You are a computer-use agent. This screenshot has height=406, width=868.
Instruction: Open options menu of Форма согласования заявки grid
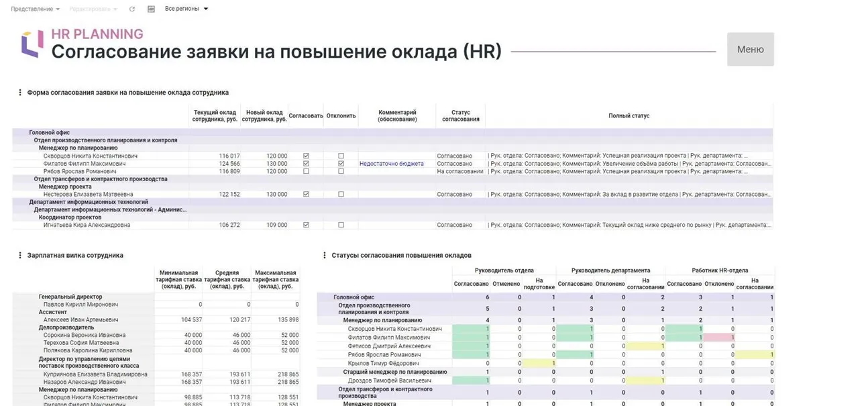[x=20, y=93]
